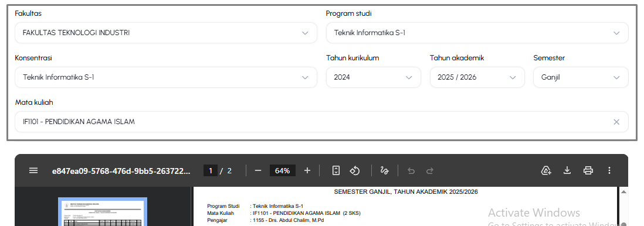The image size is (644, 226).
Task: Zoom in the PDF with plus icon
Action: coord(307,170)
